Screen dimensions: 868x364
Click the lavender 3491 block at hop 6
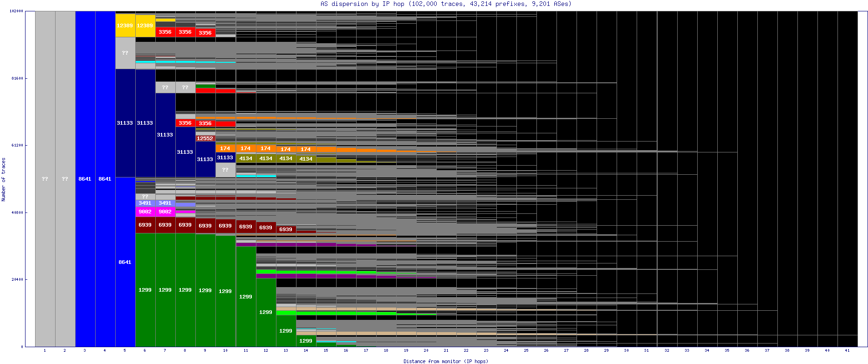[x=145, y=203]
